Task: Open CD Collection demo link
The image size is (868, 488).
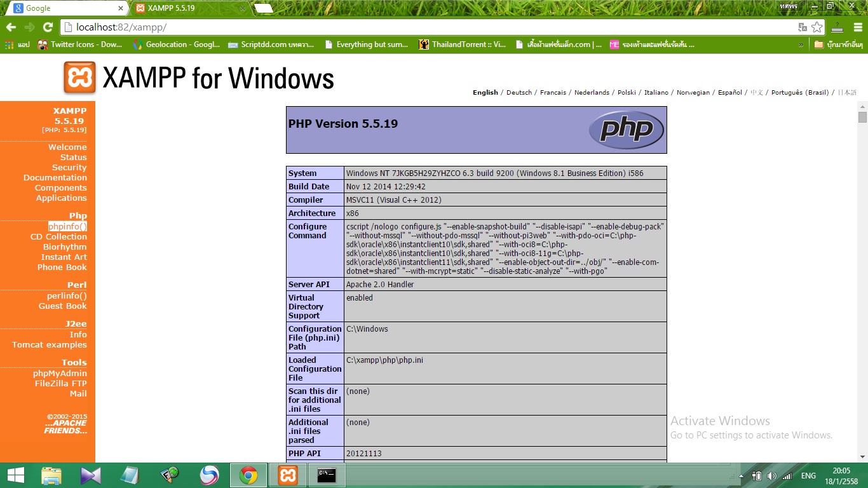Action: pyautogui.click(x=58, y=236)
